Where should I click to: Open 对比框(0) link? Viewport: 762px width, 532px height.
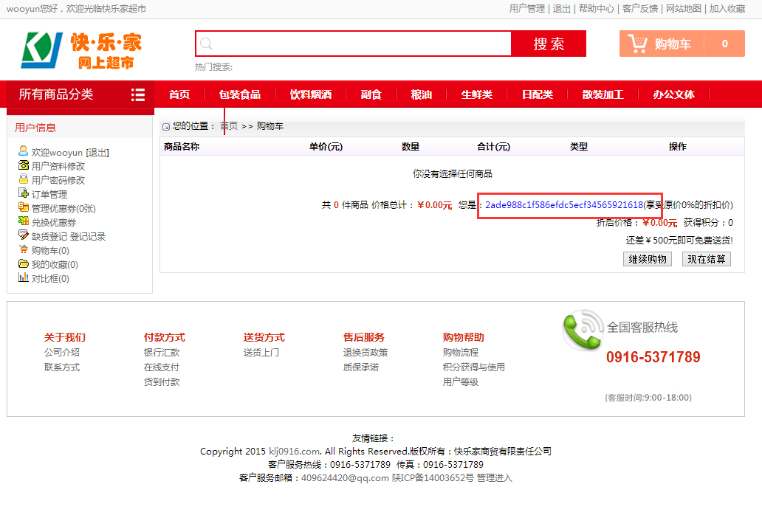50,279
